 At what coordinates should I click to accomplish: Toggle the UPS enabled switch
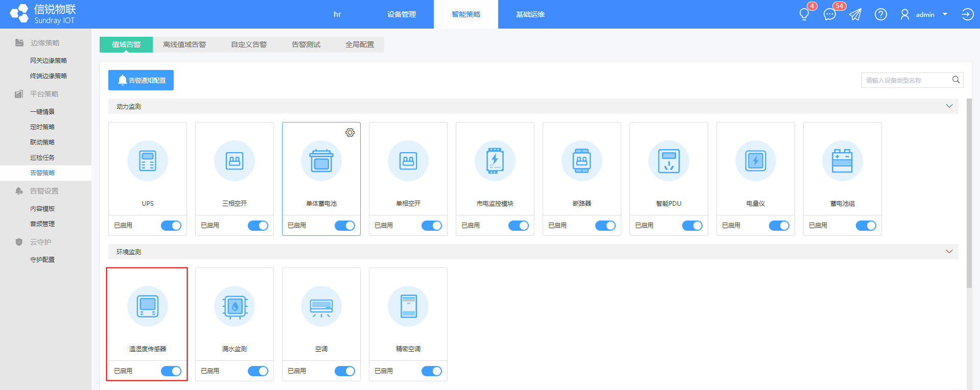[171, 226]
